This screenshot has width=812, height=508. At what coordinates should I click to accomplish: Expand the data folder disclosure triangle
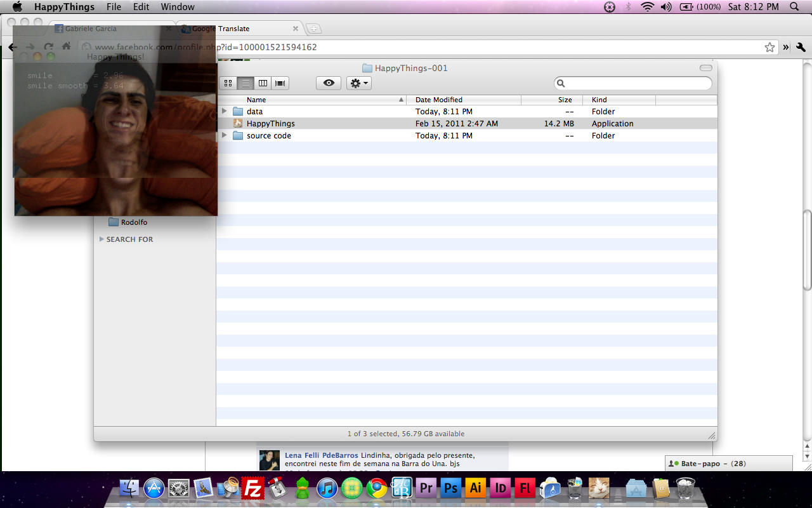pos(224,112)
